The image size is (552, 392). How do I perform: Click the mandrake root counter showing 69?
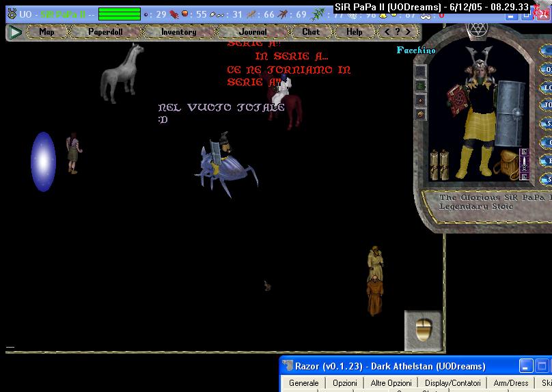pos(292,14)
